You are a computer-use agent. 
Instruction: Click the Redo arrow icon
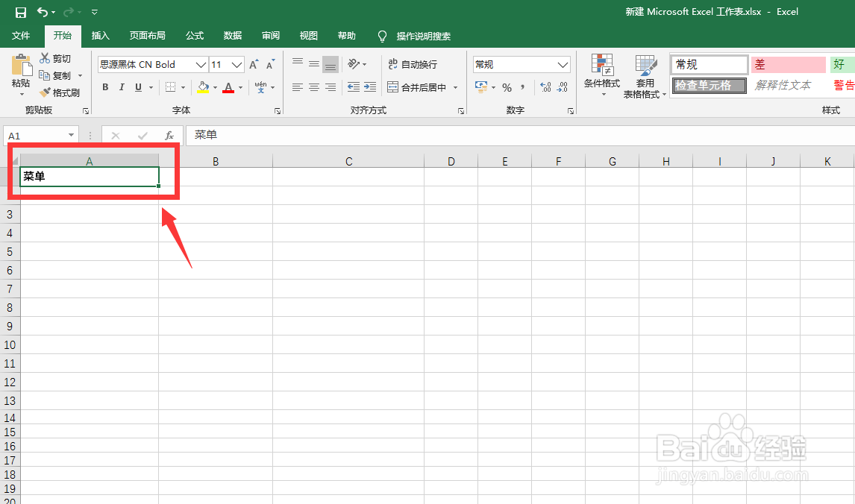(69, 11)
